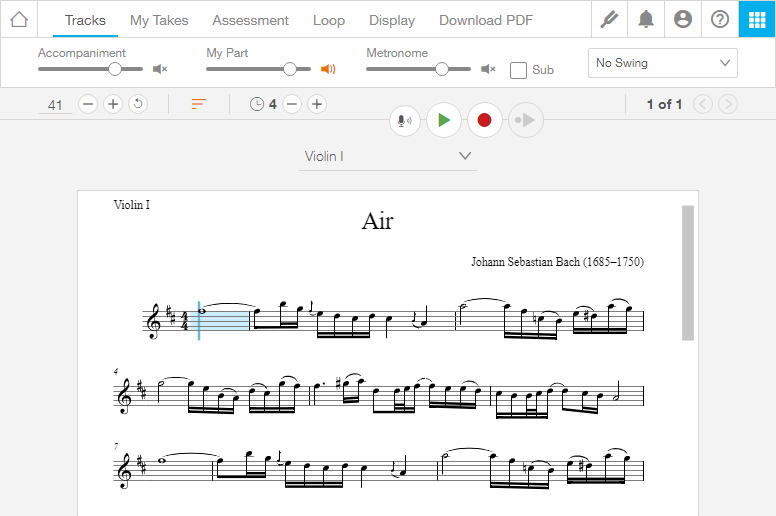Open the Assessment tab
This screenshot has height=516, width=776.
250,20
